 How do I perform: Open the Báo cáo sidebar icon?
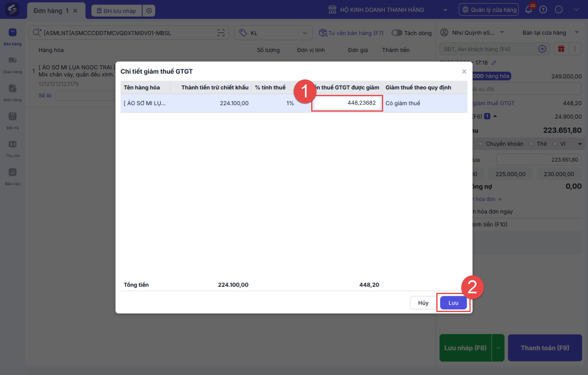(13, 172)
